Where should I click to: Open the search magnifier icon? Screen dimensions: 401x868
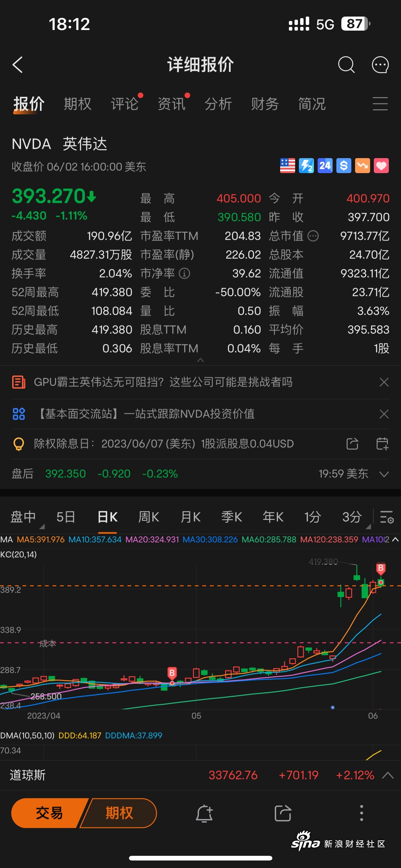pos(346,64)
